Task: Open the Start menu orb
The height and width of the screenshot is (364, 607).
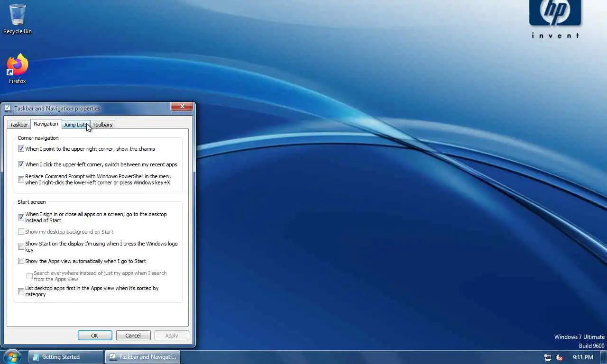Action: [x=12, y=356]
